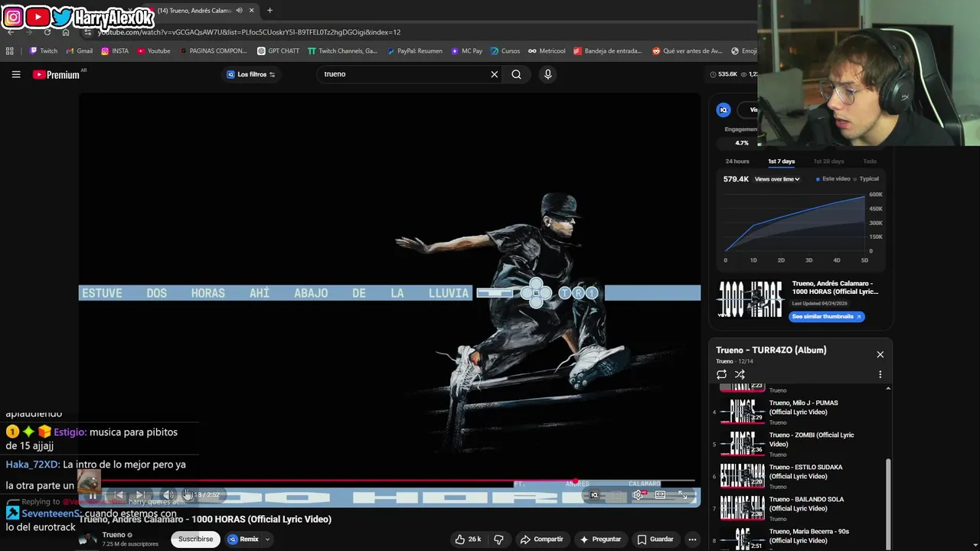Skip to the next playlist video
980x551 pixels.
pyautogui.click(x=140, y=495)
